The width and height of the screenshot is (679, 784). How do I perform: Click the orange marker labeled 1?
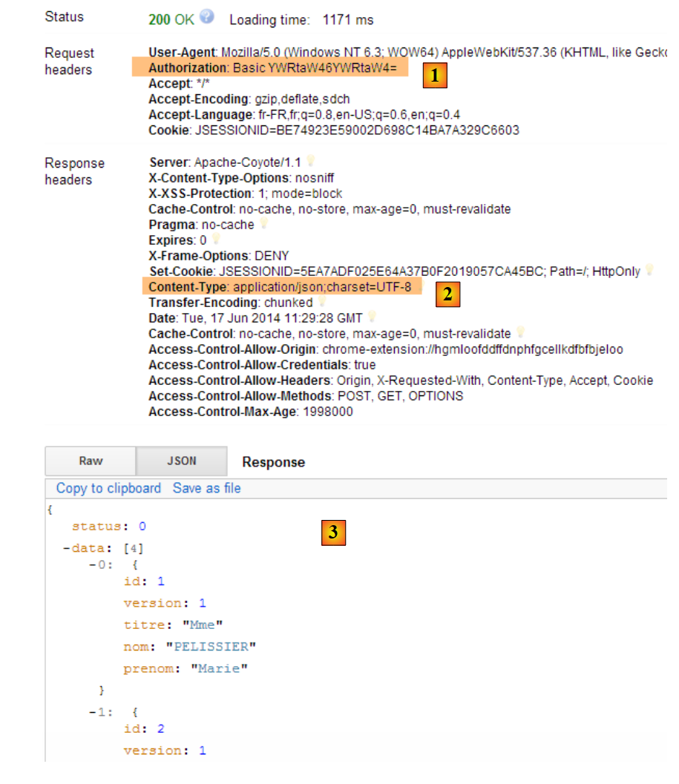click(435, 75)
